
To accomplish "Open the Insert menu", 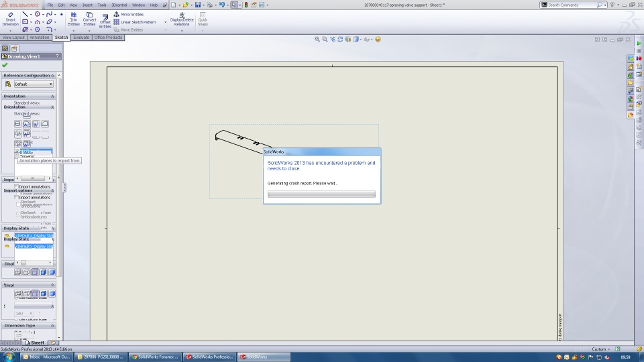I will point(87,5).
